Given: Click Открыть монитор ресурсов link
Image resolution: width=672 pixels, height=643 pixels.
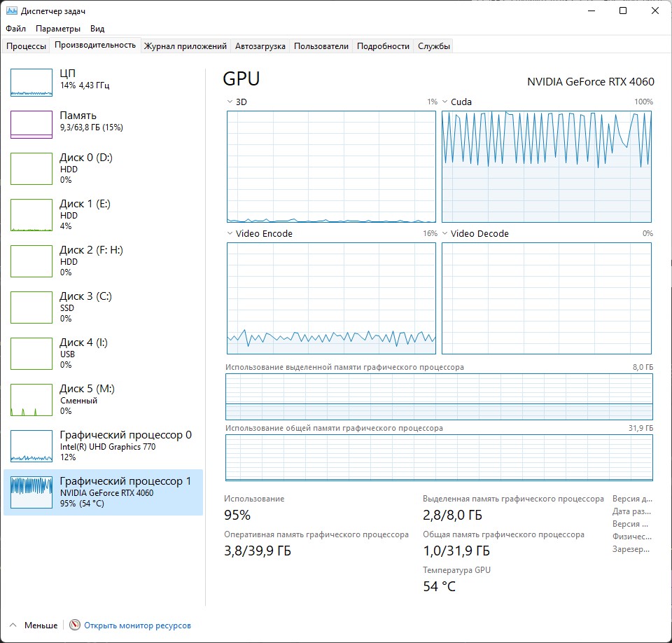Looking at the screenshot, I should 137,625.
